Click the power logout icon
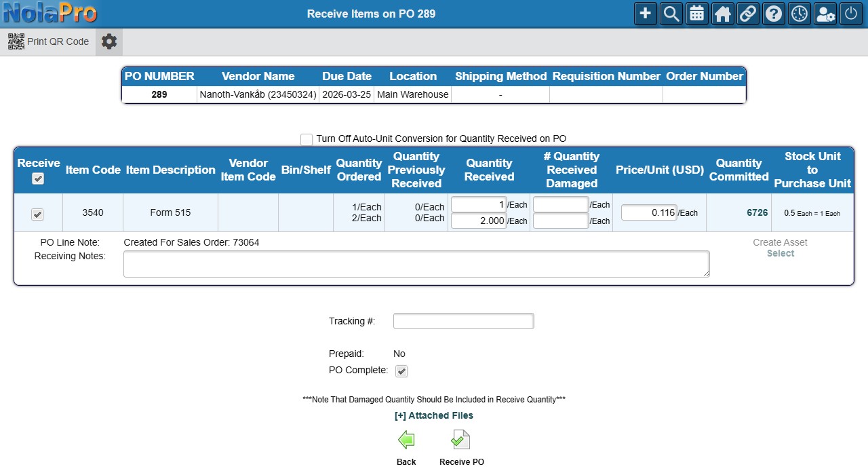The height and width of the screenshot is (473, 868). (851, 14)
